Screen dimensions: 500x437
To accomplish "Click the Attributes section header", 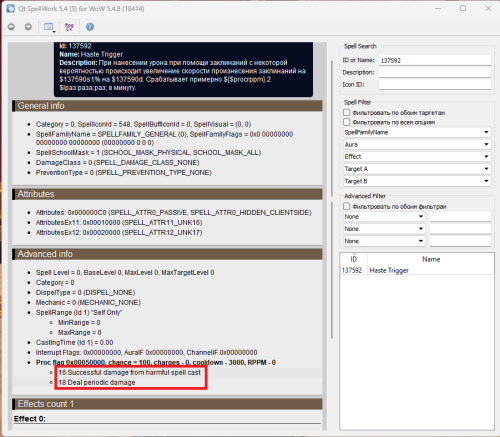I will click(x=167, y=194).
